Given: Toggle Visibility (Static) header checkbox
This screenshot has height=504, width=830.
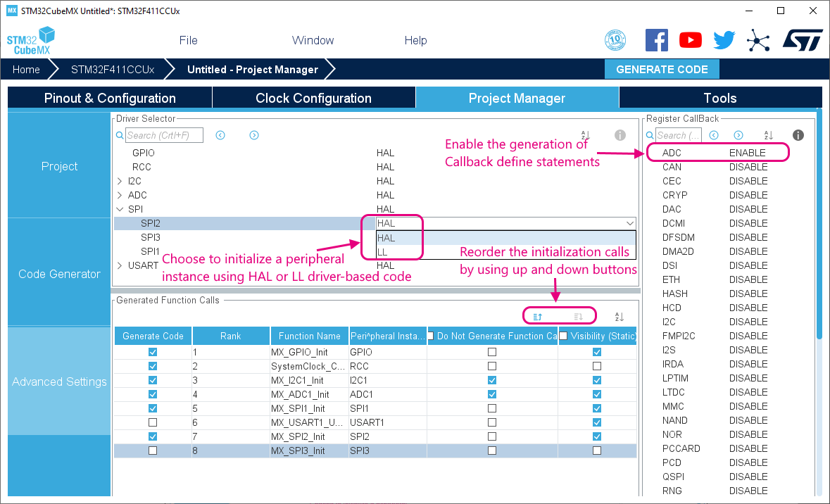Looking at the screenshot, I should coord(563,336).
